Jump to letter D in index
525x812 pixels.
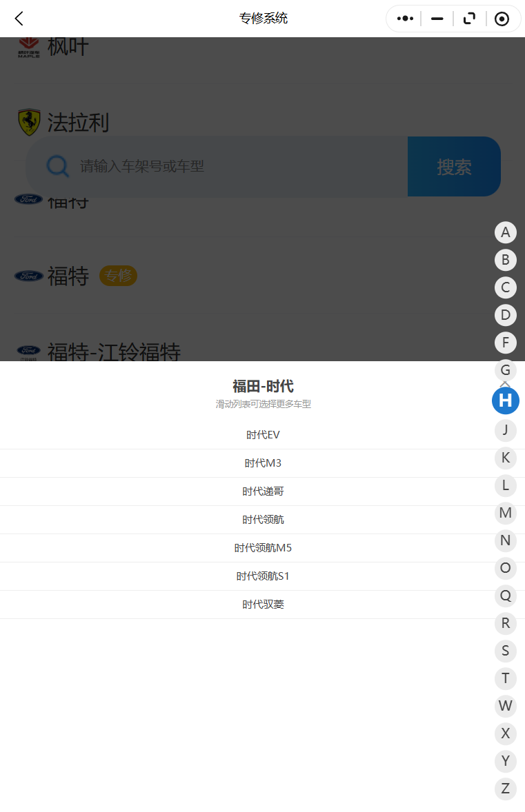coord(505,315)
